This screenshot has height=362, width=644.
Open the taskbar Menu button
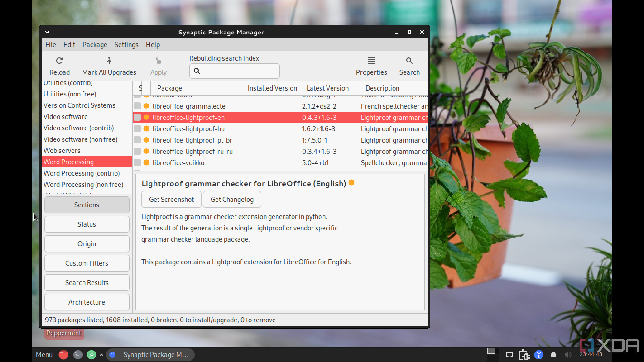[44, 355]
